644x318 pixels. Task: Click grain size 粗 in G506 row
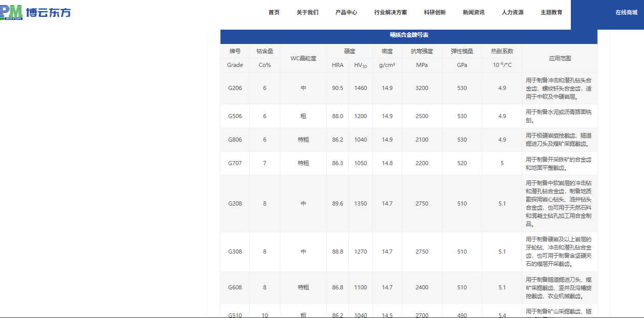303,116
